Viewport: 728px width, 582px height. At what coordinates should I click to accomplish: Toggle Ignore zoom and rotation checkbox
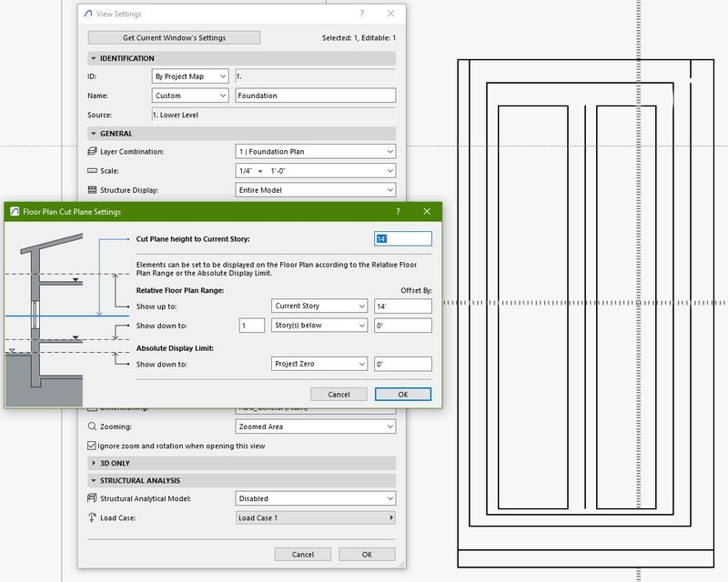pyautogui.click(x=92, y=446)
